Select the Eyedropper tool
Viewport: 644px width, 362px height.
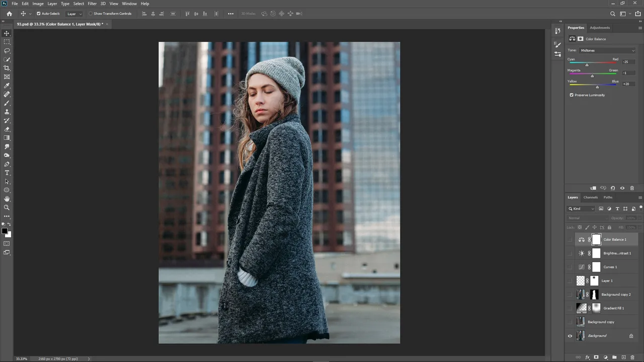[x=7, y=85]
